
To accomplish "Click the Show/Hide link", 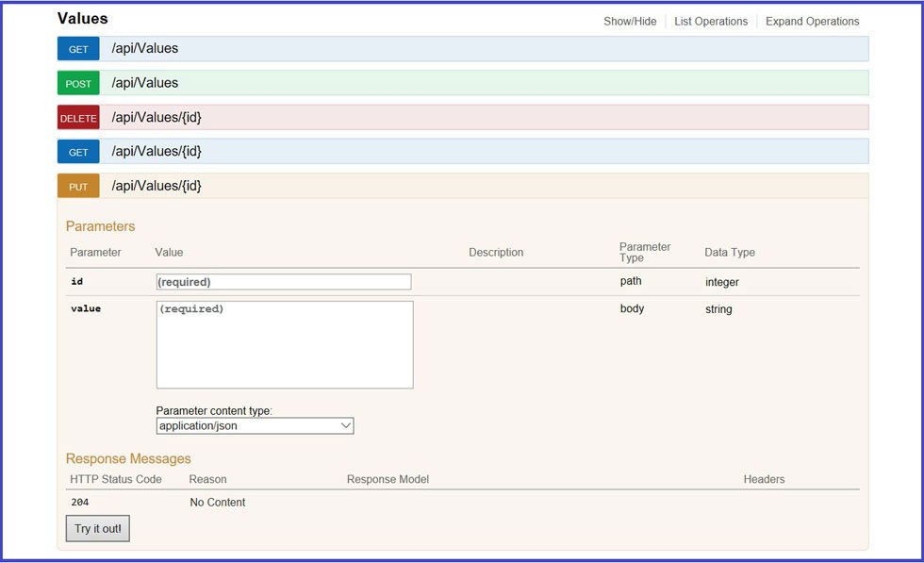I will [630, 22].
